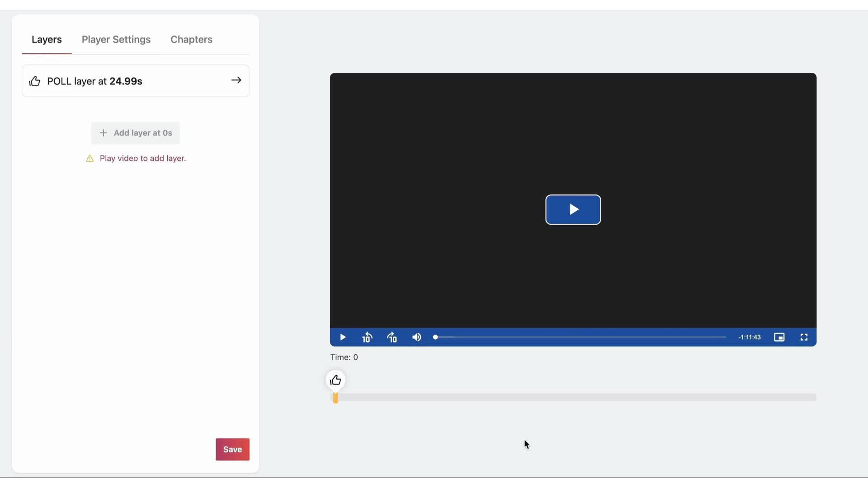
Task: Click the plus icon on Add layer button
Action: 103,133
